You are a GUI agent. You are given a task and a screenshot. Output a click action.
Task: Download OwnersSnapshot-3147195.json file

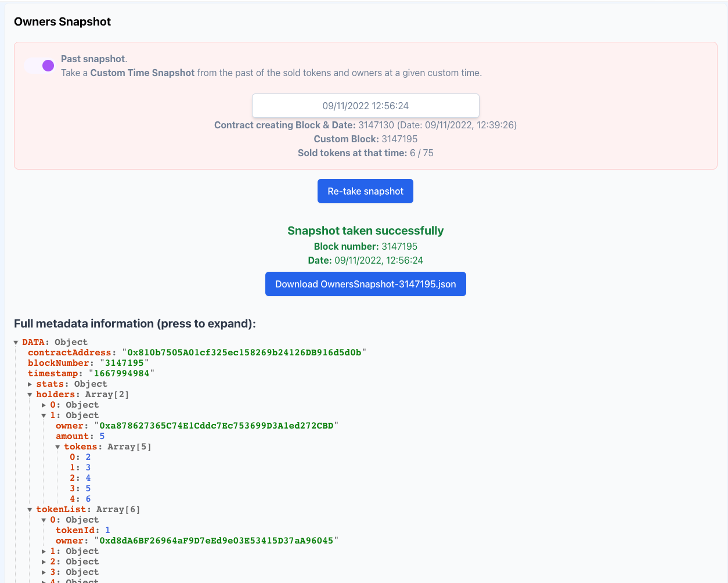[365, 284]
